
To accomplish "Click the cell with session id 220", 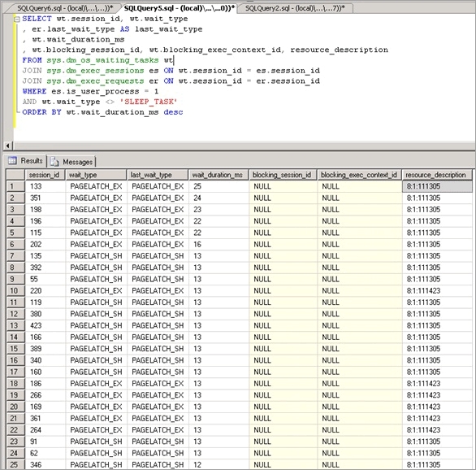I will click(x=45, y=291).
